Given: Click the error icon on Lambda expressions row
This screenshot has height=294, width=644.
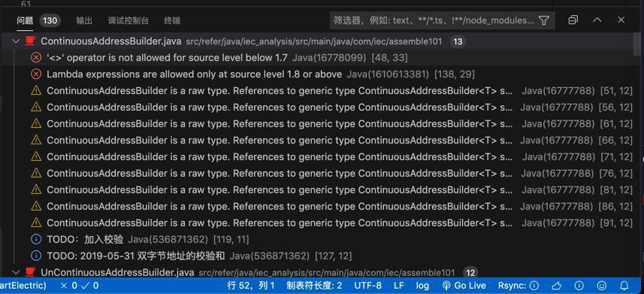Looking at the screenshot, I should pyautogui.click(x=36, y=74).
